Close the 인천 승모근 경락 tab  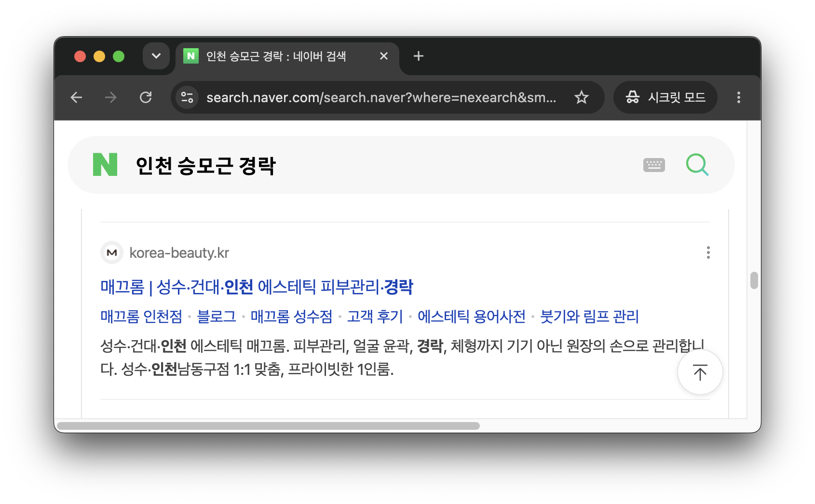click(x=384, y=56)
